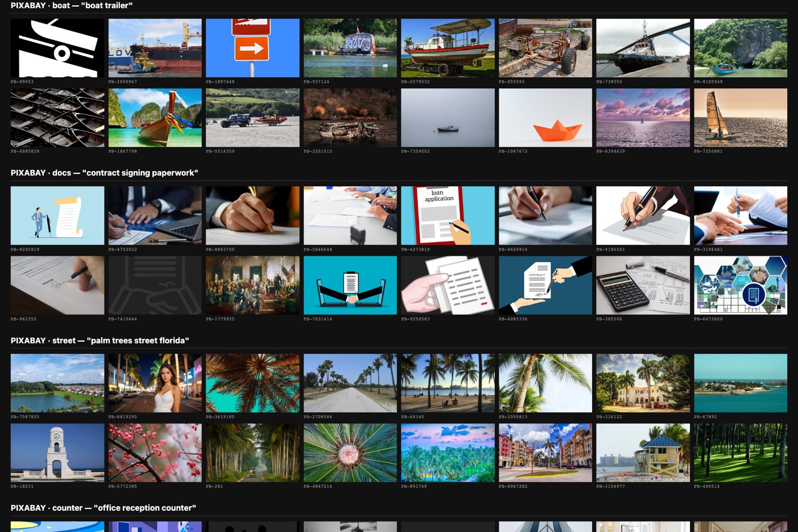Select the orange paper boat image
The image size is (798, 532).
point(545,118)
